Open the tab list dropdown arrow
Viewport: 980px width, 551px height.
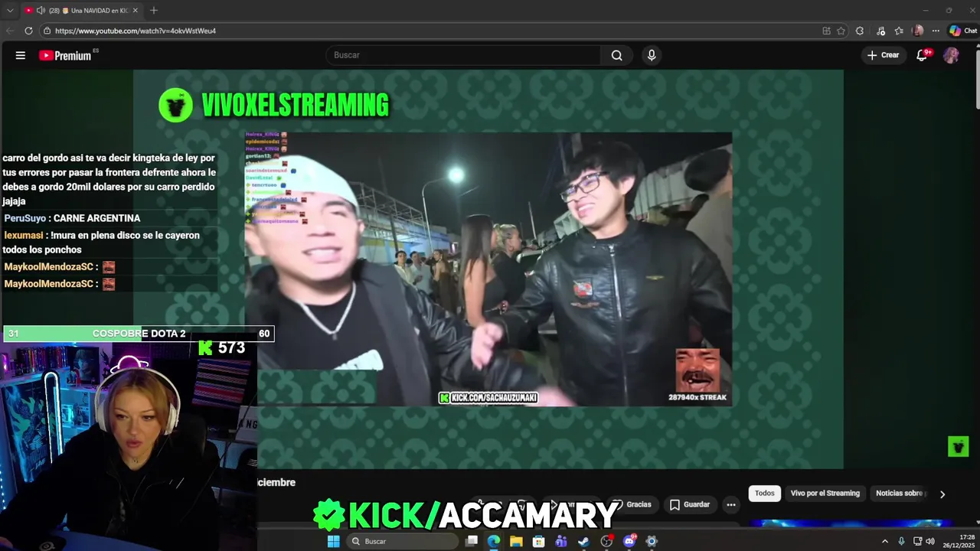click(10, 10)
